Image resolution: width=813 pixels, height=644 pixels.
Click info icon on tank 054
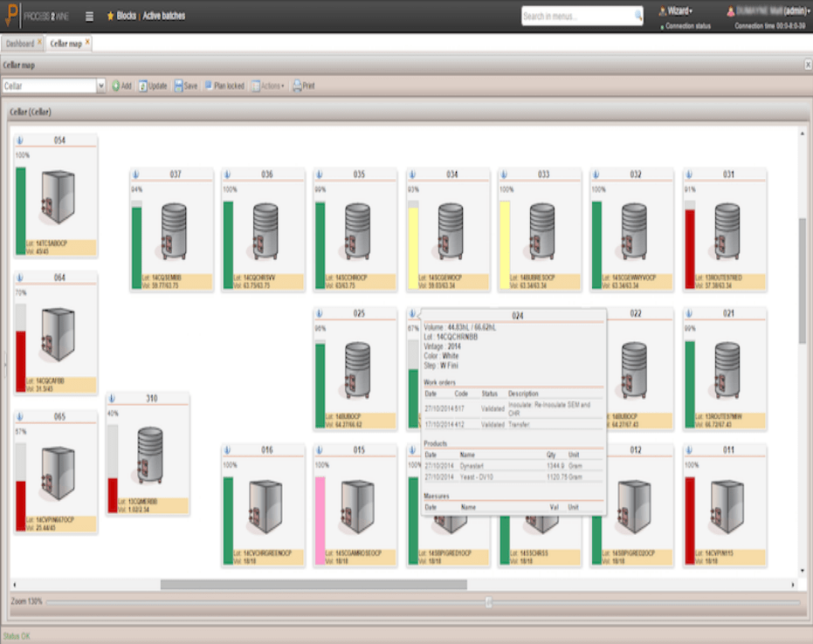coord(20,140)
